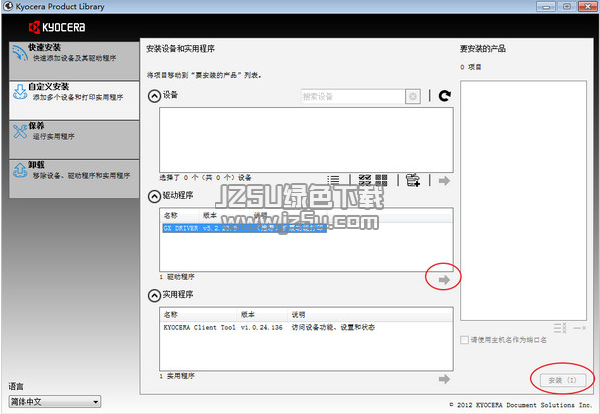Click driver list 名称 column header
The width and height of the screenshot is (600, 414).
[x=179, y=215]
